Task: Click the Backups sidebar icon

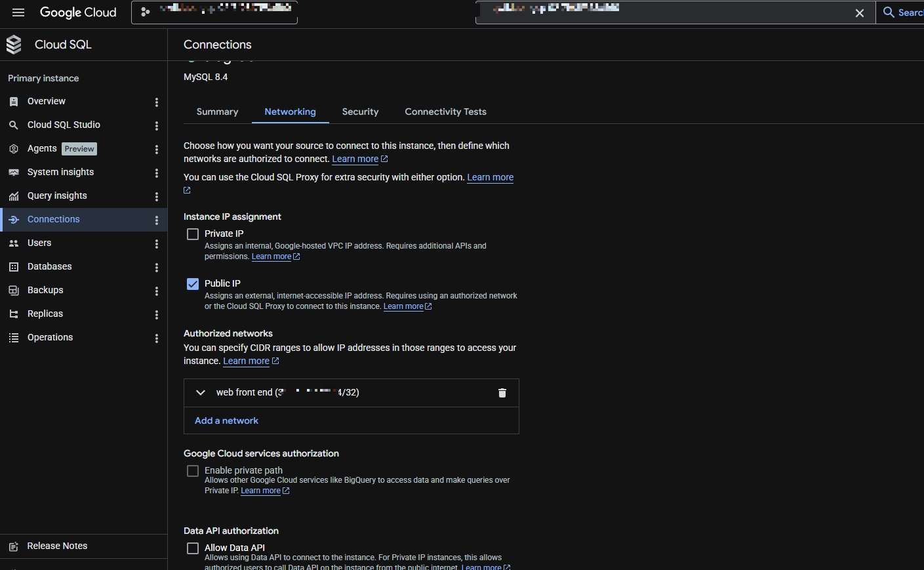Action: (14, 291)
